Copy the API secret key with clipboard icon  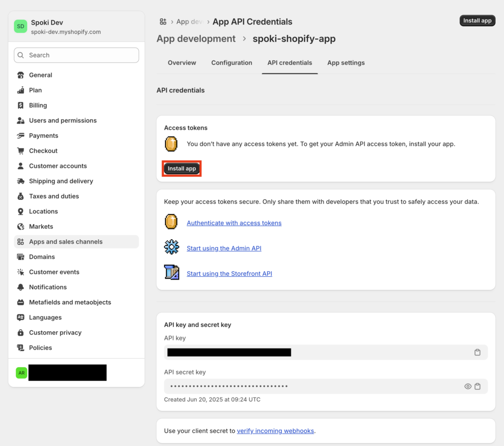click(x=477, y=386)
